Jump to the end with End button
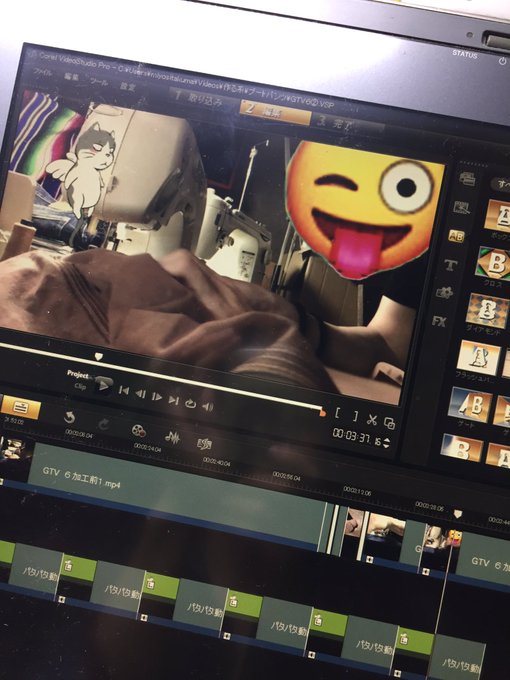Image resolution: width=510 pixels, height=680 pixels. tap(173, 400)
